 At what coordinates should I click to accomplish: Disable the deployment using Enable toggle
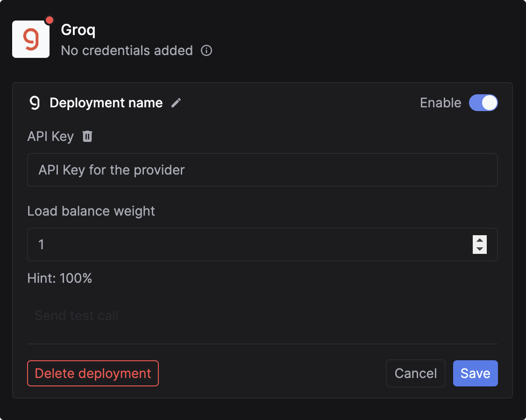coord(483,103)
